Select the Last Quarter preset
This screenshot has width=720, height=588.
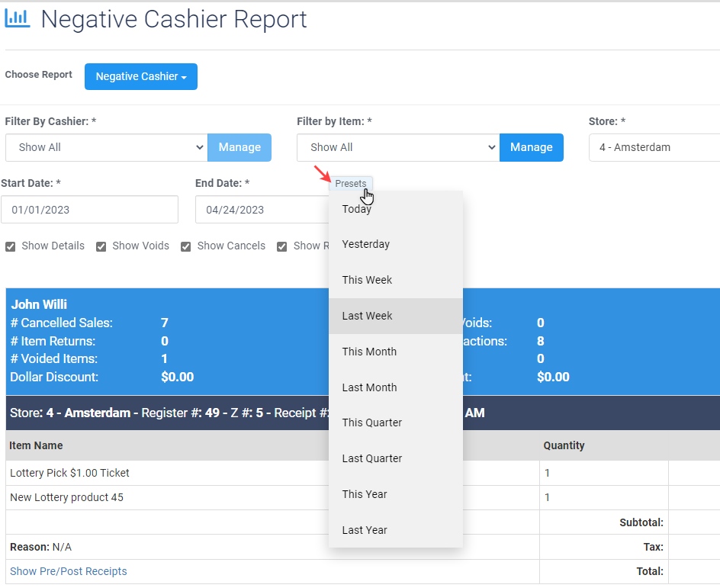point(396,458)
